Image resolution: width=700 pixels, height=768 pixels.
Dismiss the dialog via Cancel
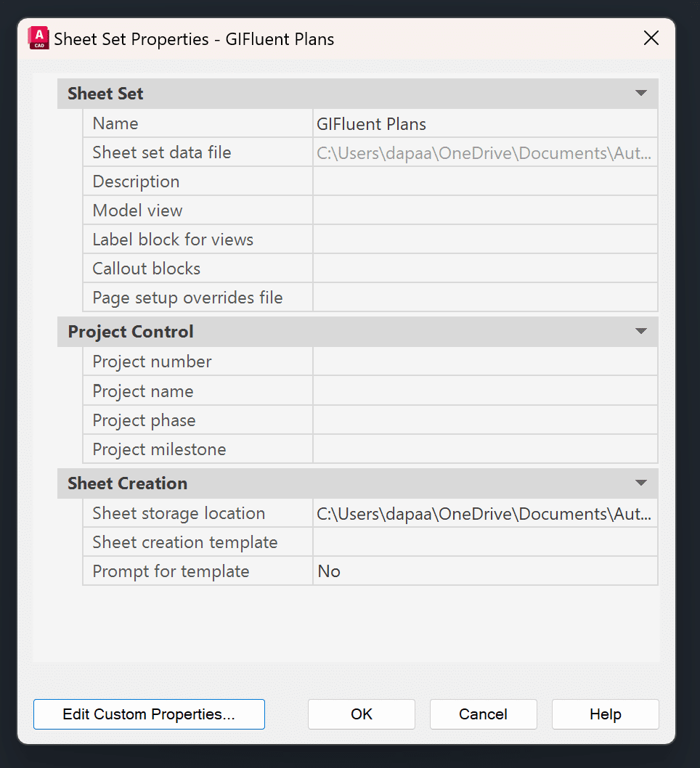click(x=483, y=714)
